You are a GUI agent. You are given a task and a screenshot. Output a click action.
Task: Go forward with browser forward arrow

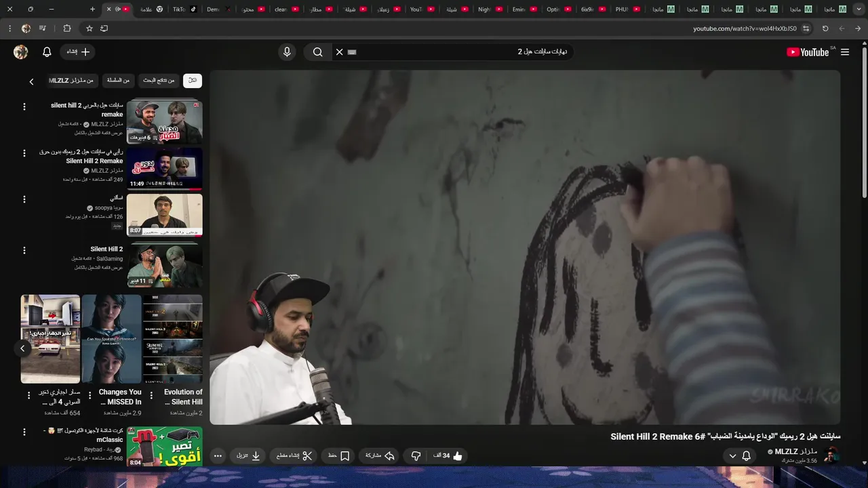coord(842,28)
